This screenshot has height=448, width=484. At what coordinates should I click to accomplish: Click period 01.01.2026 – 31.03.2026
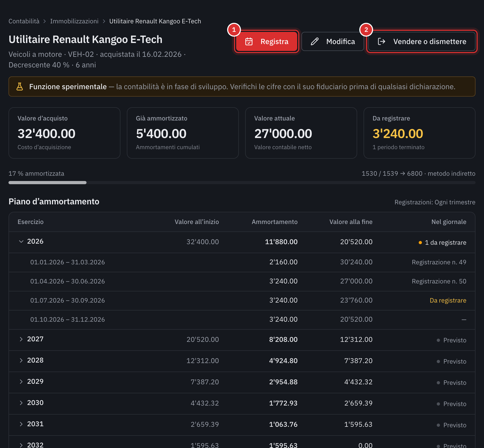pyautogui.click(x=68, y=262)
